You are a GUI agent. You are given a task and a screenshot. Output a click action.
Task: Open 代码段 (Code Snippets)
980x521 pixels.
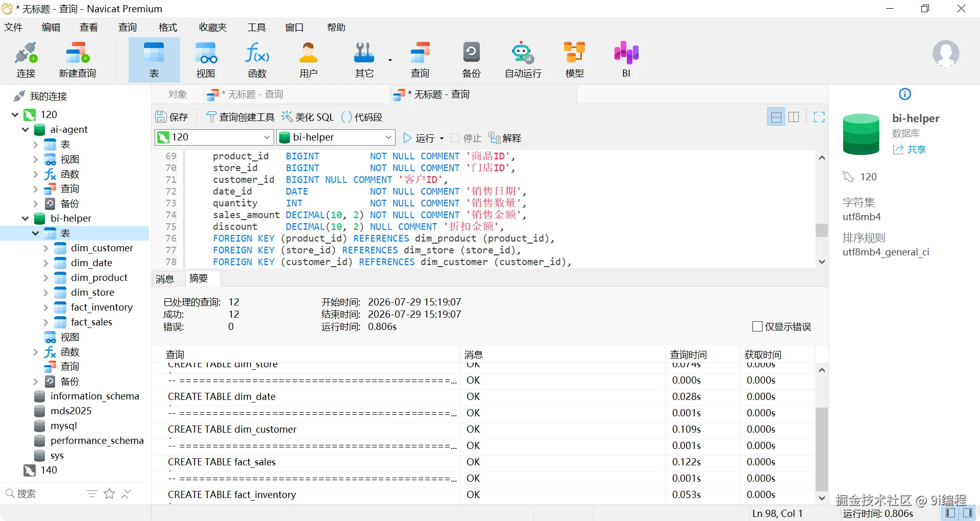point(361,117)
